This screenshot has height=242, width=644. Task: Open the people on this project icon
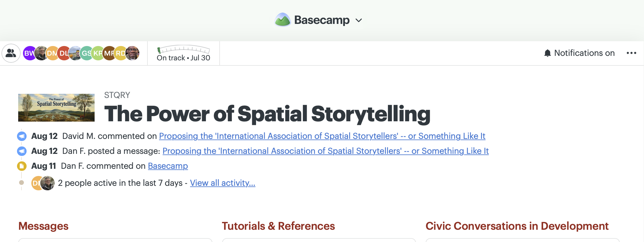11,53
